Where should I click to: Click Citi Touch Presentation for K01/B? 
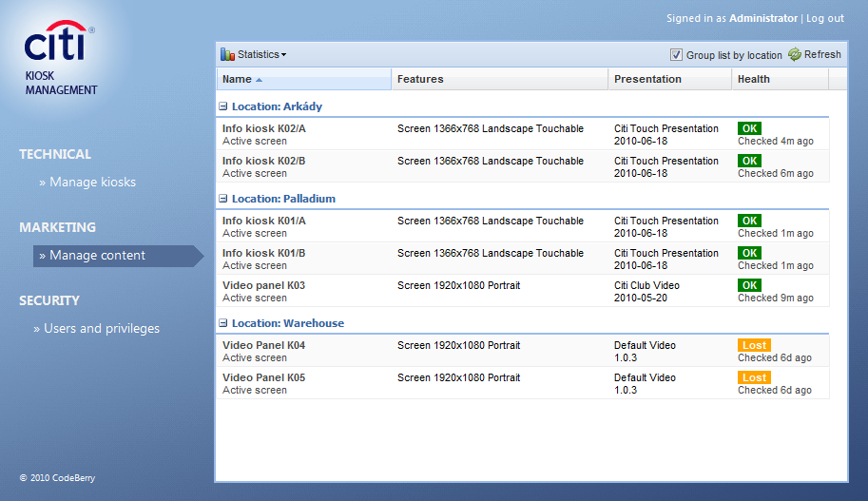pos(665,253)
